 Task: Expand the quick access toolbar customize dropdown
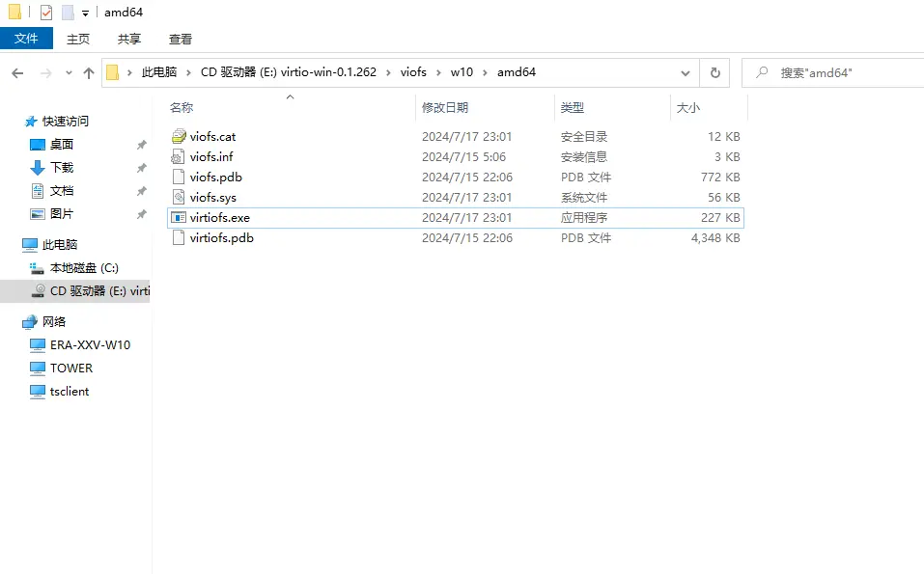tap(85, 14)
